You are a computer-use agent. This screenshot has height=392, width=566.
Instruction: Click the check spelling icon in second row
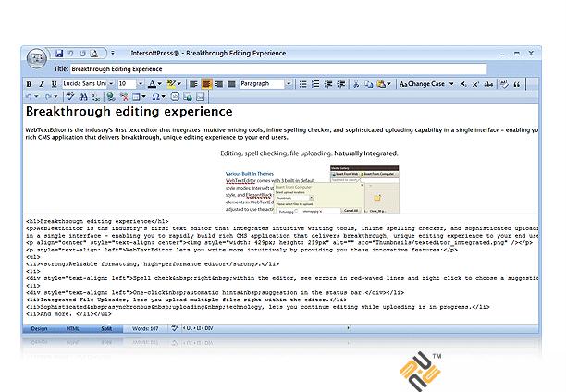pyautogui.click(x=70, y=97)
